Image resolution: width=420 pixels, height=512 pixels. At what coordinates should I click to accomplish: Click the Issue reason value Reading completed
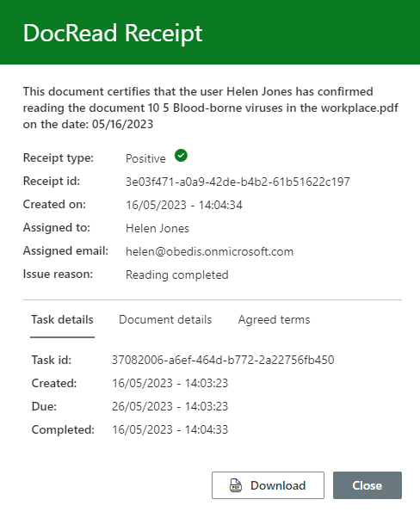coord(177,275)
